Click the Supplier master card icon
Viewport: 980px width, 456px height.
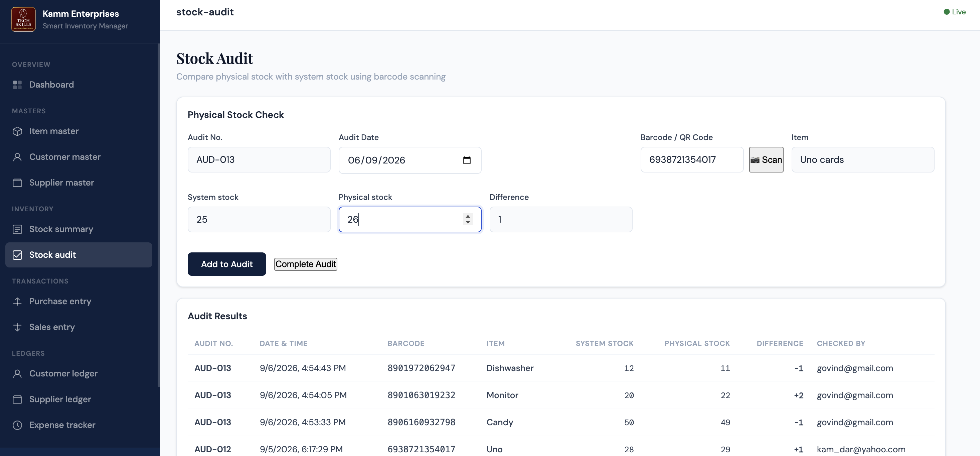click(17, 183)
